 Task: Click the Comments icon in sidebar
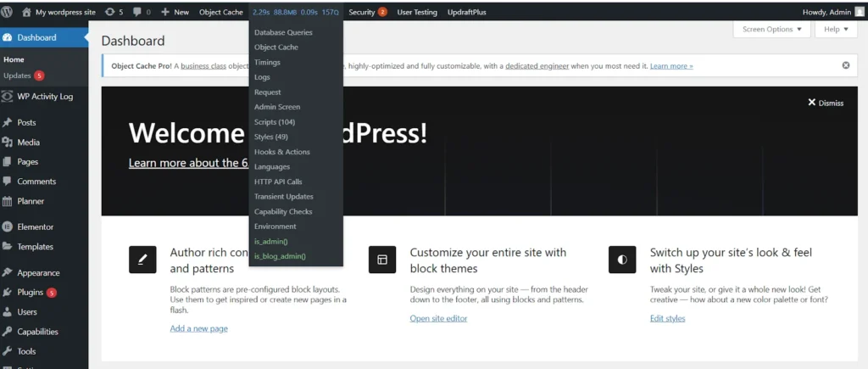8,182
